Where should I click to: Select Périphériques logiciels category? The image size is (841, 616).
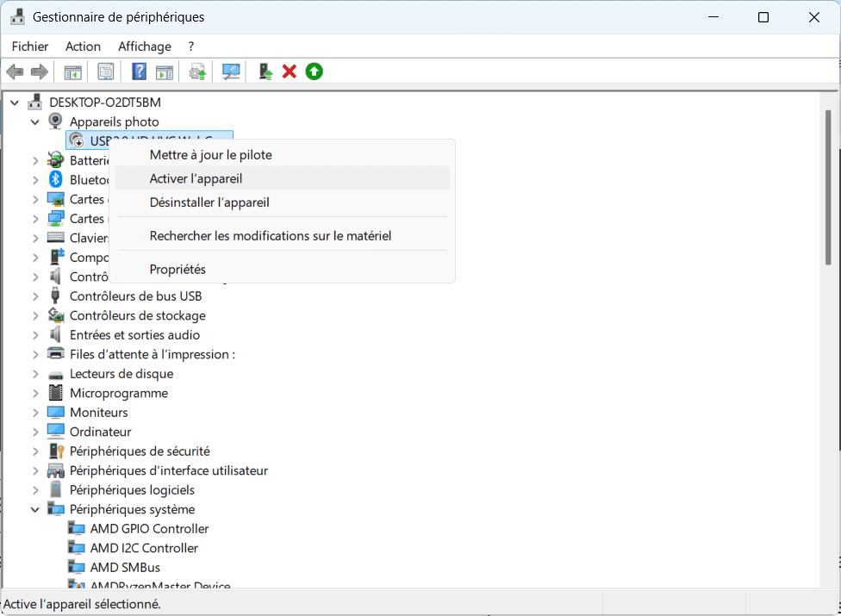click(x=132, y=490)
